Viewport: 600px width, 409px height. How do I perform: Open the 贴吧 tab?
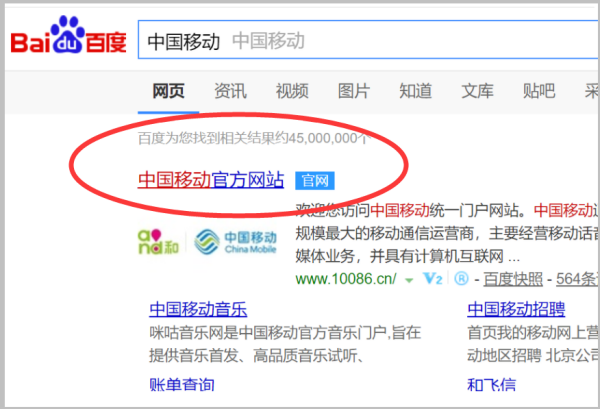pyautogui.click(x=539, y=91)
